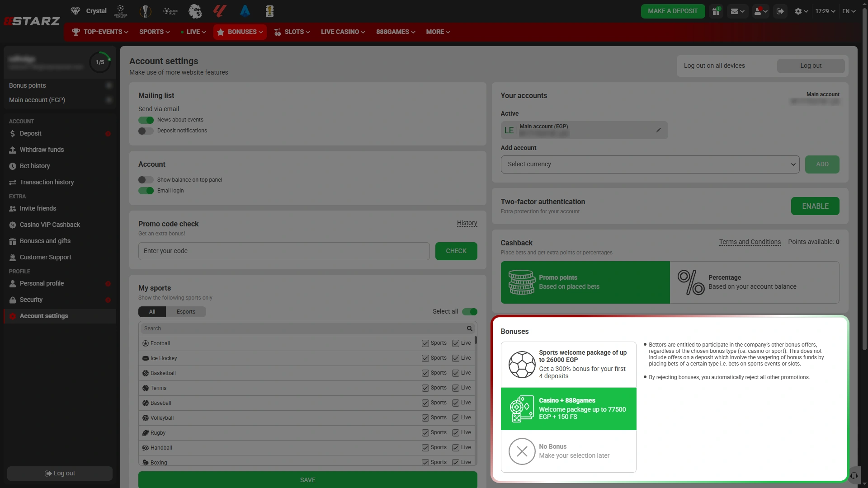Screen dimensions: 868x488
Task: Uncheck Sports checkbox for Football
Action: 425,343
